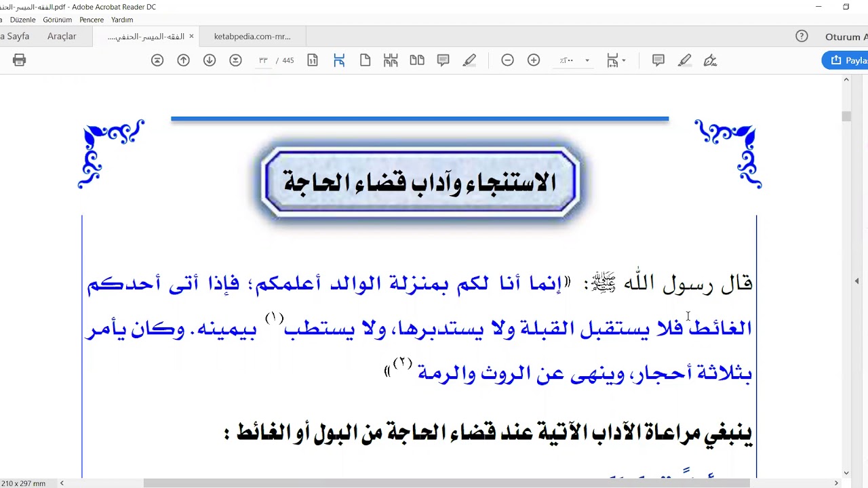Click the line beginning ينبغي مراعاة الآداب
The width and height of the screenshot is (868, 488).
pos(489,432)
